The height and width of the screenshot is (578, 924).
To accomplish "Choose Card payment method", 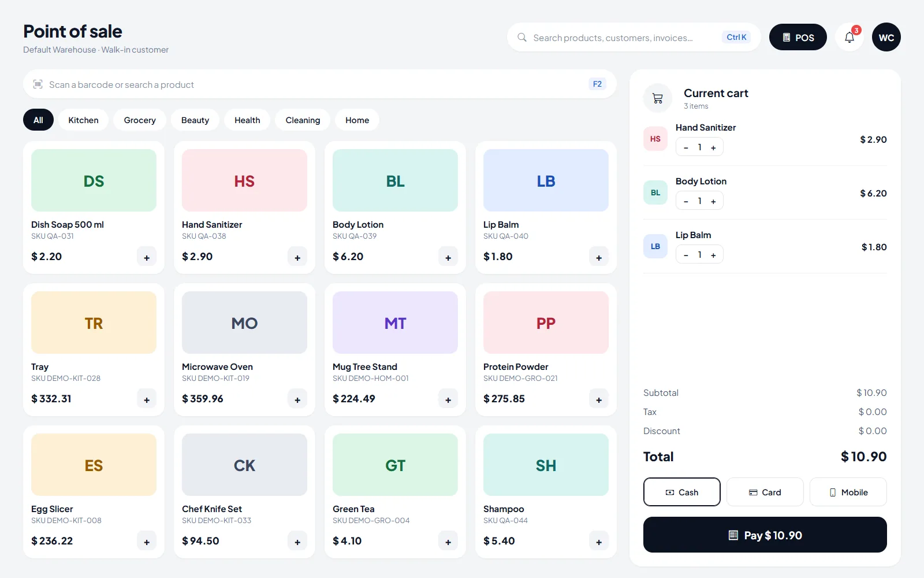I will tap(765, 492).
